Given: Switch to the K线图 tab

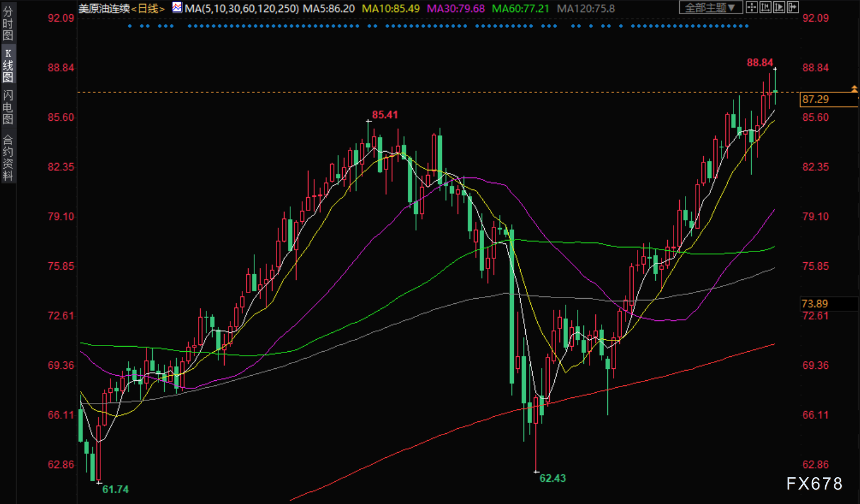Looking at the screenshot, I should point(8,66).
